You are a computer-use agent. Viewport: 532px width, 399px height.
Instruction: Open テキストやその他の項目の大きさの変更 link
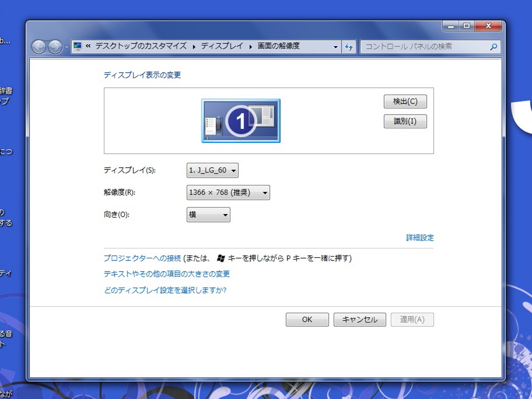pos(167,274)
